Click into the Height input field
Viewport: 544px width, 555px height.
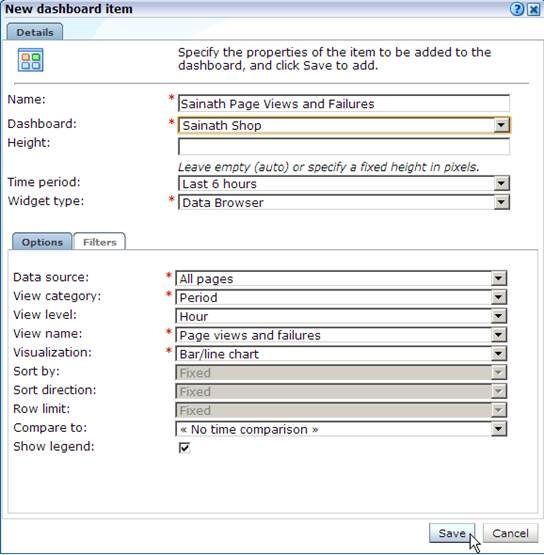click(344, 146)
